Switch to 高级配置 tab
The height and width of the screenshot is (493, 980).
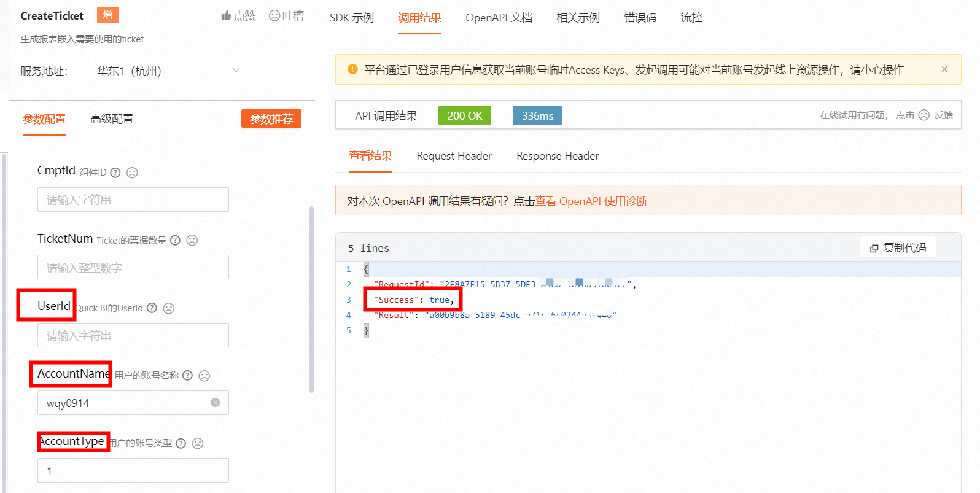[112, 119]
